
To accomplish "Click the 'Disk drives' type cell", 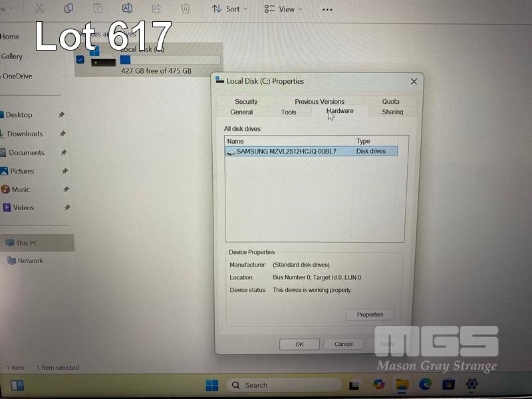I will (x=371, y=152).
